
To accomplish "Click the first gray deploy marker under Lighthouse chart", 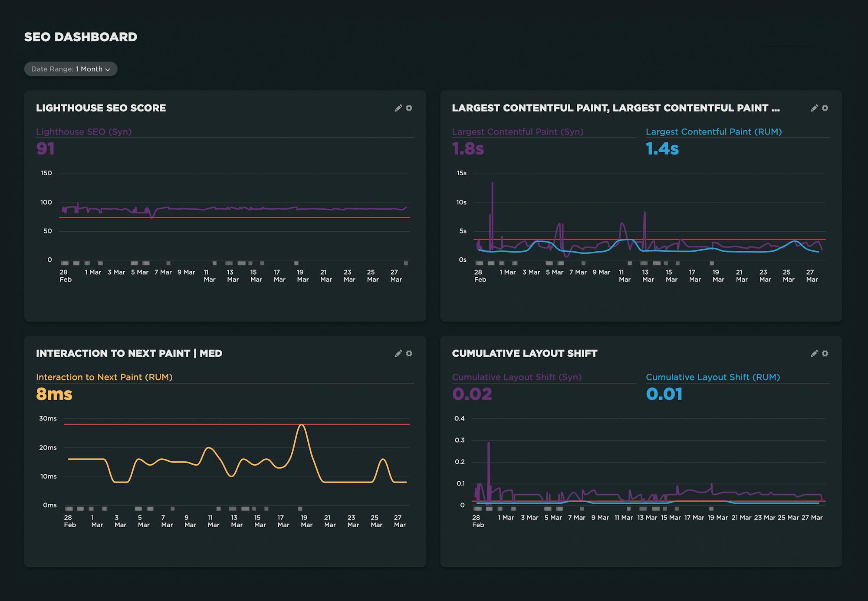I will [65, 263].
